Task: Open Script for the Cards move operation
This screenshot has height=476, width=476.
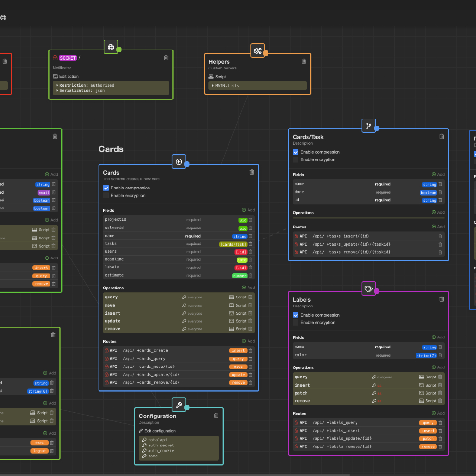Action: 238,306
